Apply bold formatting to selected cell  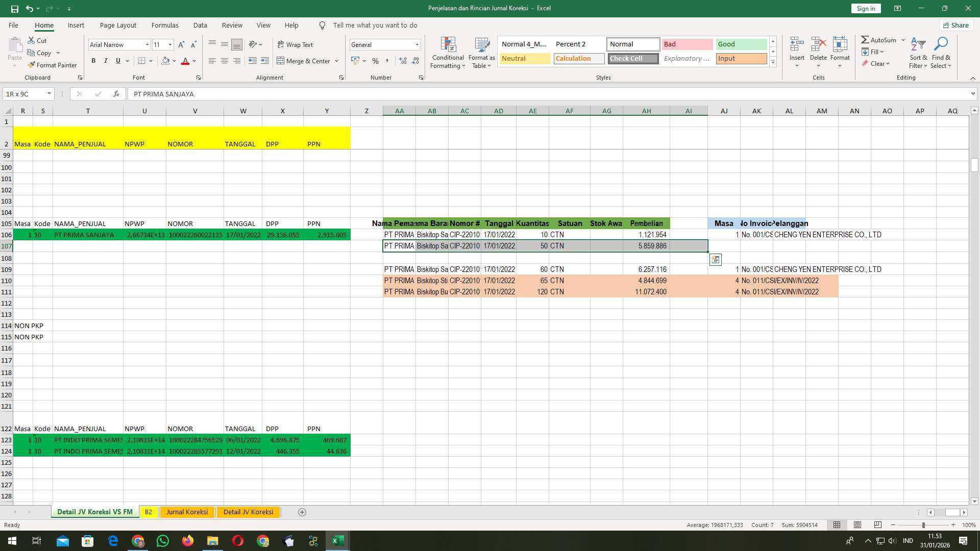[93, 61]
